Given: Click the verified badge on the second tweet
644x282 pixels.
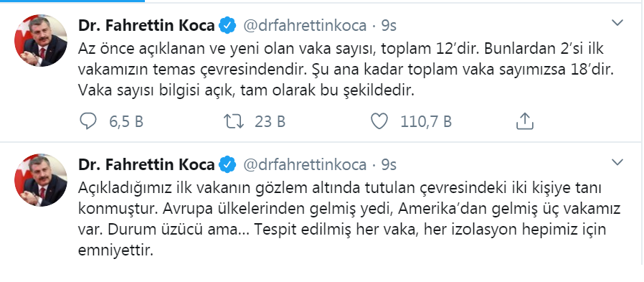Looking at the screenshot, I should point(227,164).
